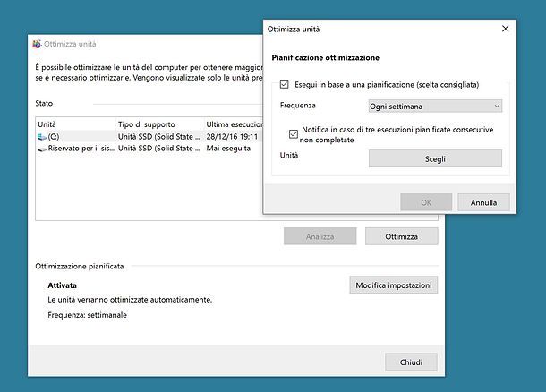The image size is (546, 392).
Task: Click the 'Frequenza' label in the dialog
Action: 298,105
